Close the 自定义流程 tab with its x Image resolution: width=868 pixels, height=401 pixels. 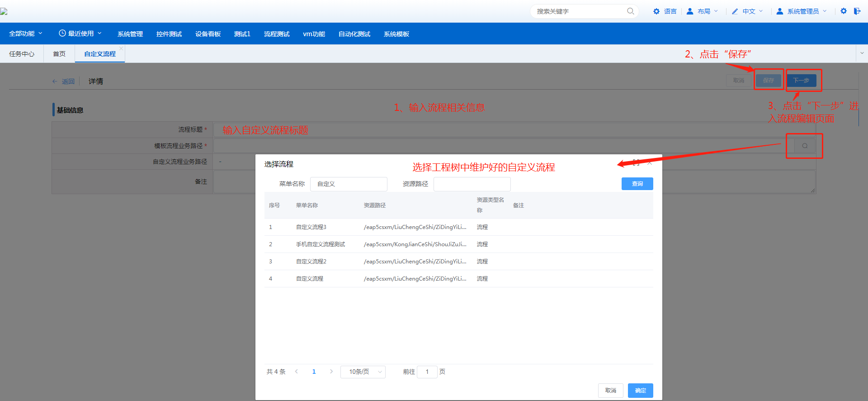point(121,48)
